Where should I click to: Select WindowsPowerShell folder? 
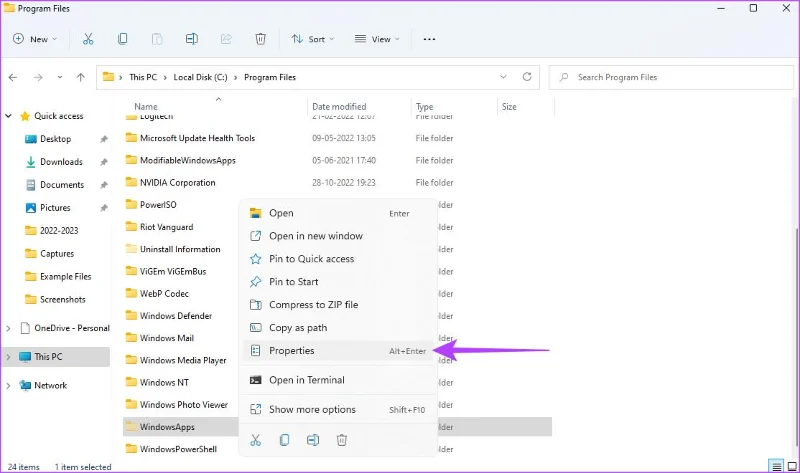click(178, 449)
